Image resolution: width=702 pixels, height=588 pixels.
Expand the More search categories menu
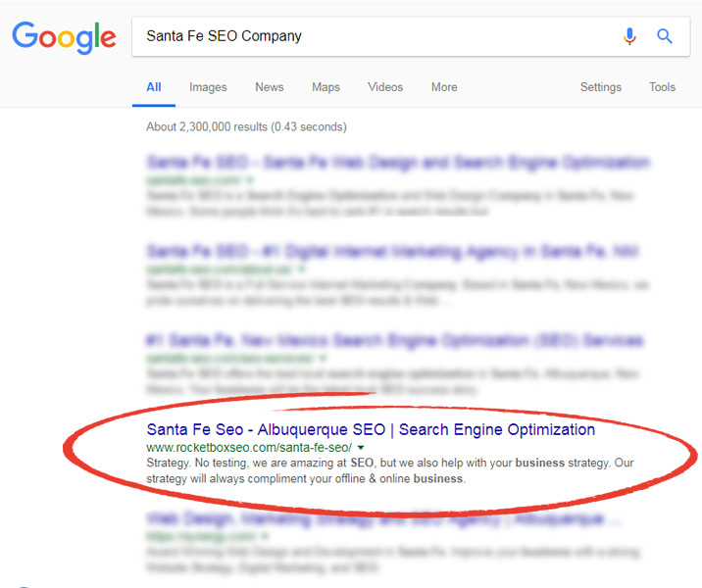pyautogui.click(x=444, y=87)
